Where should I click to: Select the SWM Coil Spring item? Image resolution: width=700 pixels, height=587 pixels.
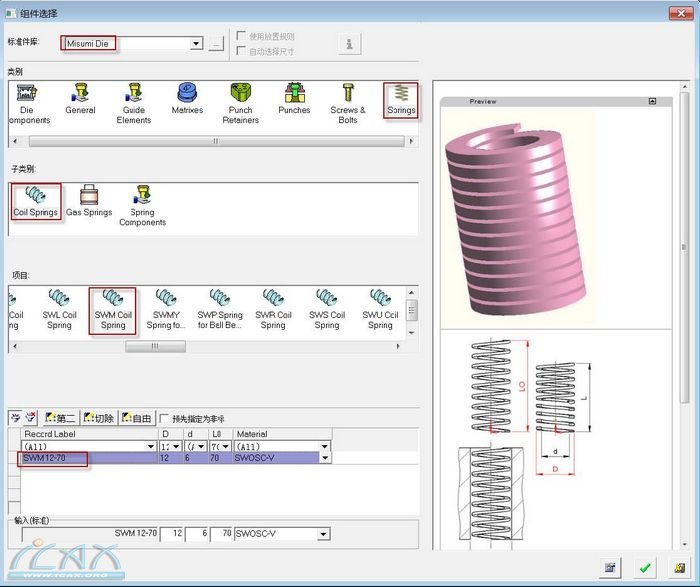tap(112, 309)
